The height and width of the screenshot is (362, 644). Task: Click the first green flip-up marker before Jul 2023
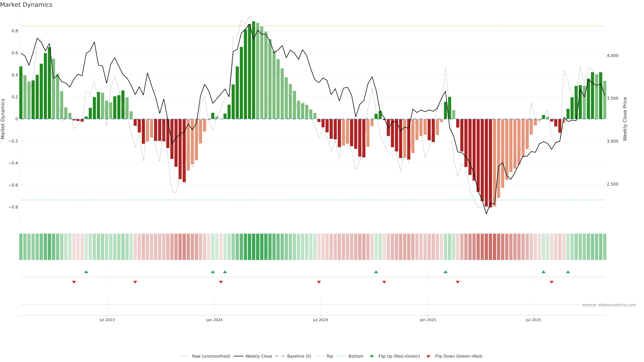tap(86, 272)
